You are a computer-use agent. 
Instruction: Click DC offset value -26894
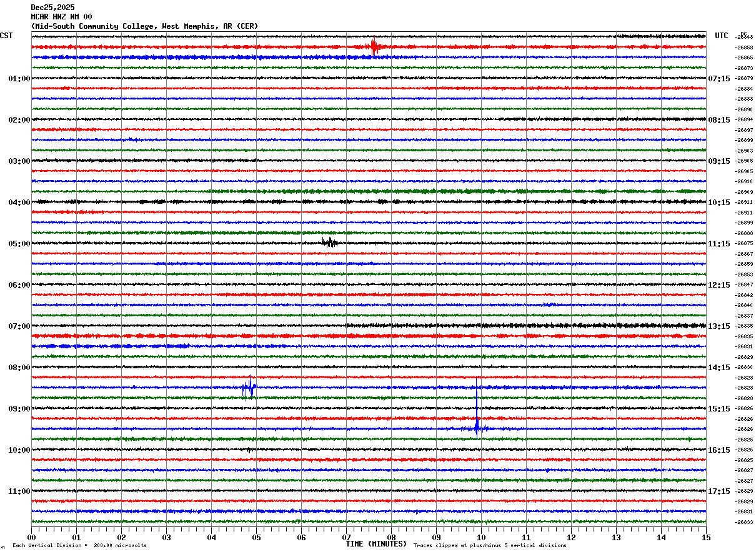744,119
